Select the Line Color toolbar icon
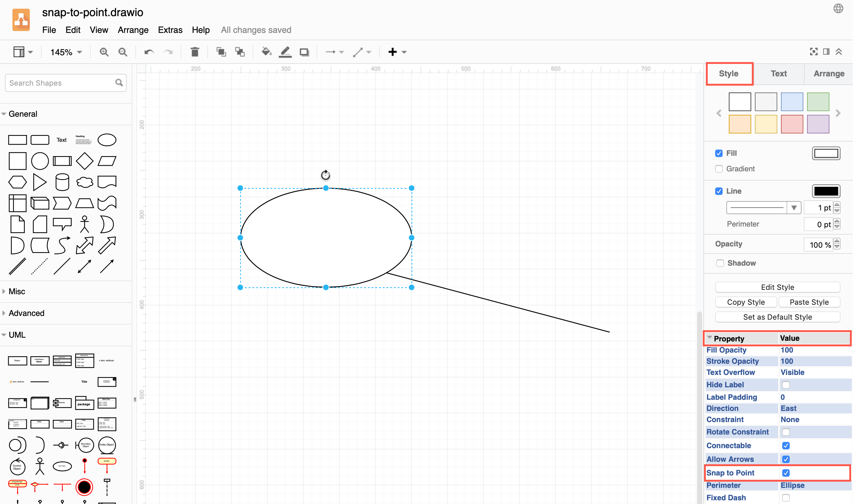This screenshot has height=504, width=853. 285,52
